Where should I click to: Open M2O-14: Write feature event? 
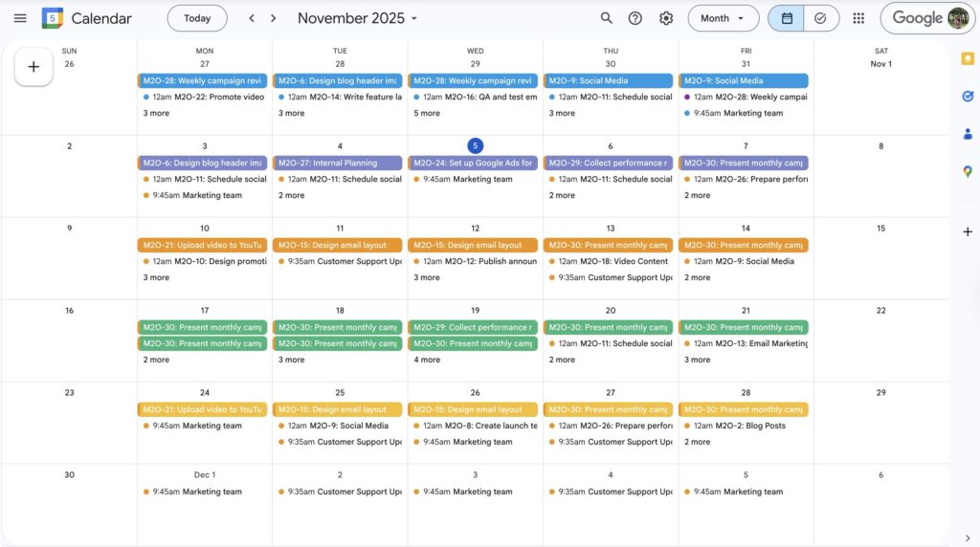pyautogui.click(x=338, y=97)
